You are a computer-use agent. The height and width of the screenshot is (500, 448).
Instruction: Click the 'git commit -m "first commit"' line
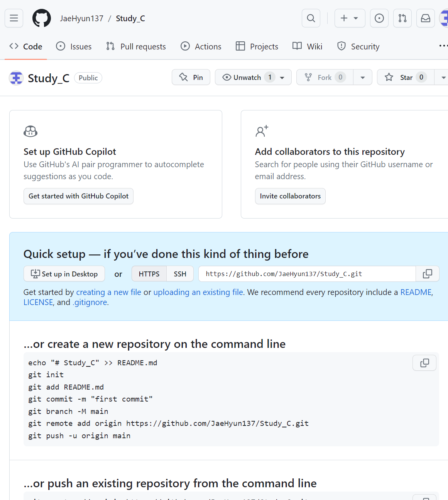pos(90,399)
